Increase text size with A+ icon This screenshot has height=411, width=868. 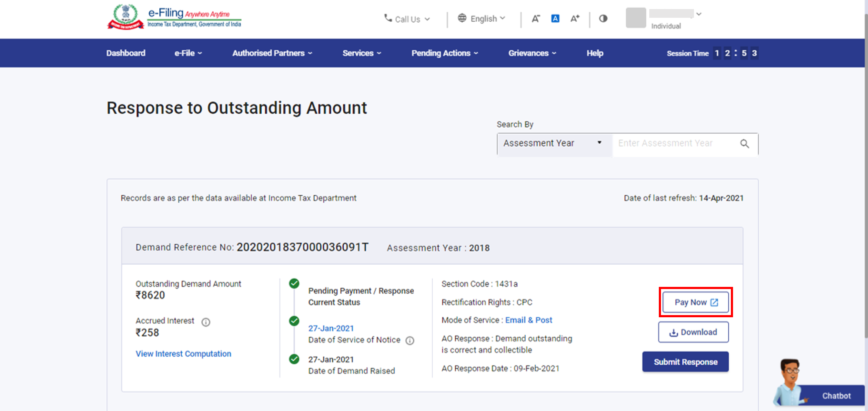[575, 18]
